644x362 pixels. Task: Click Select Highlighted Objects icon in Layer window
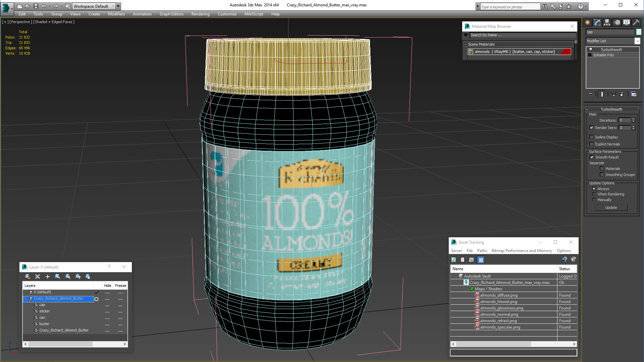(x=58, y=277)
